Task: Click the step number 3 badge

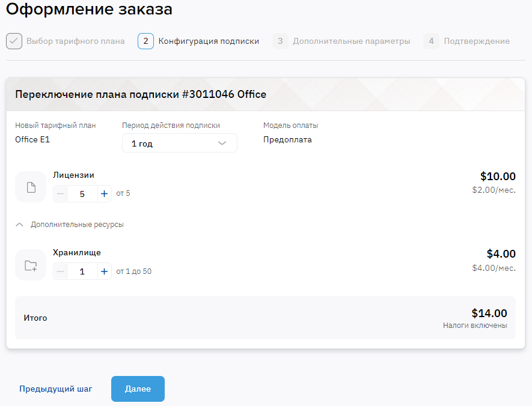Action: (280, 41)
